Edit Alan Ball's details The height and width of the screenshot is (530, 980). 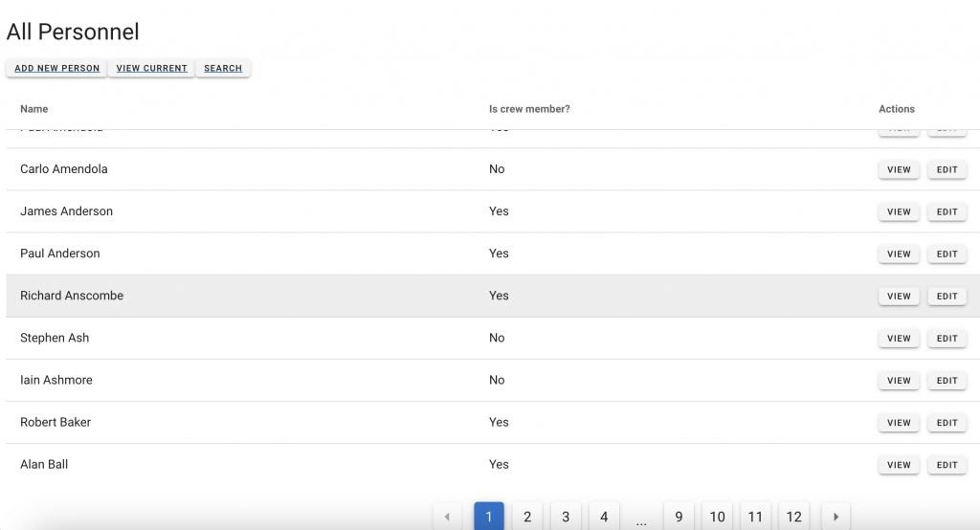947,465
